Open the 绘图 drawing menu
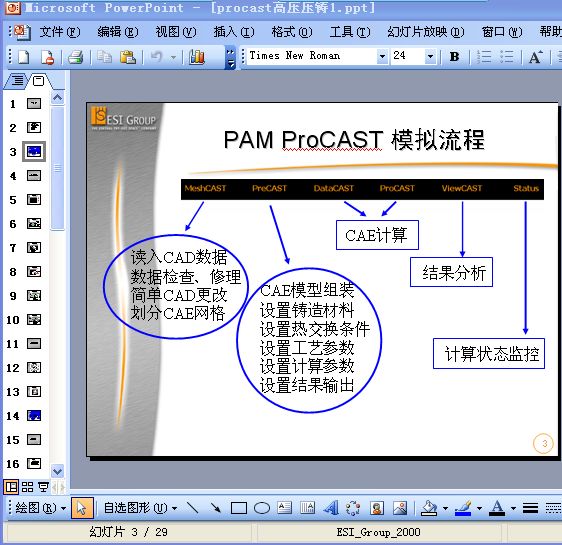 click(41, 508)
